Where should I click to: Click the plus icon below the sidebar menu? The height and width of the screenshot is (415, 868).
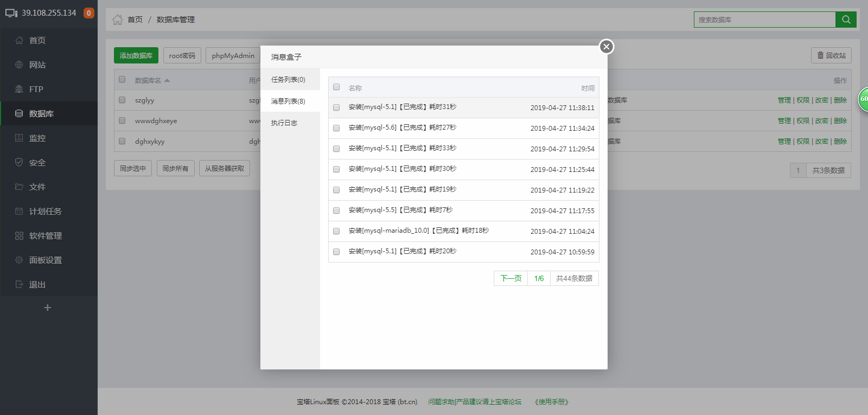pos(48,308)
